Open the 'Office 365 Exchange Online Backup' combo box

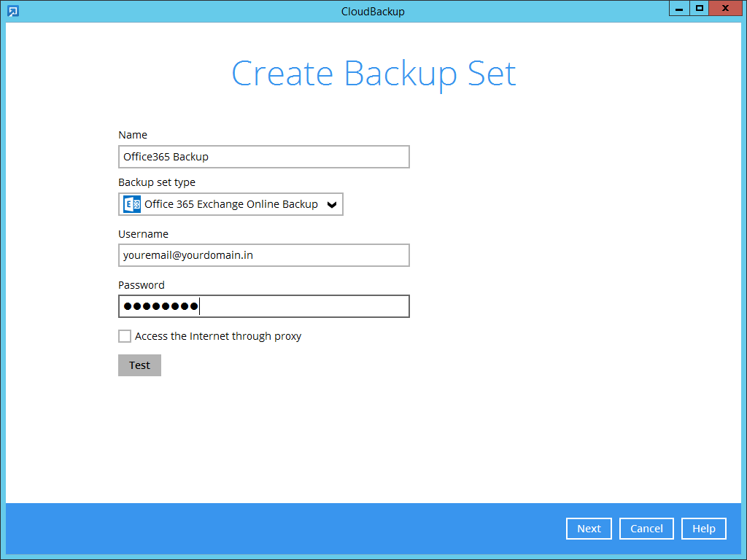[x=231, y=204]
